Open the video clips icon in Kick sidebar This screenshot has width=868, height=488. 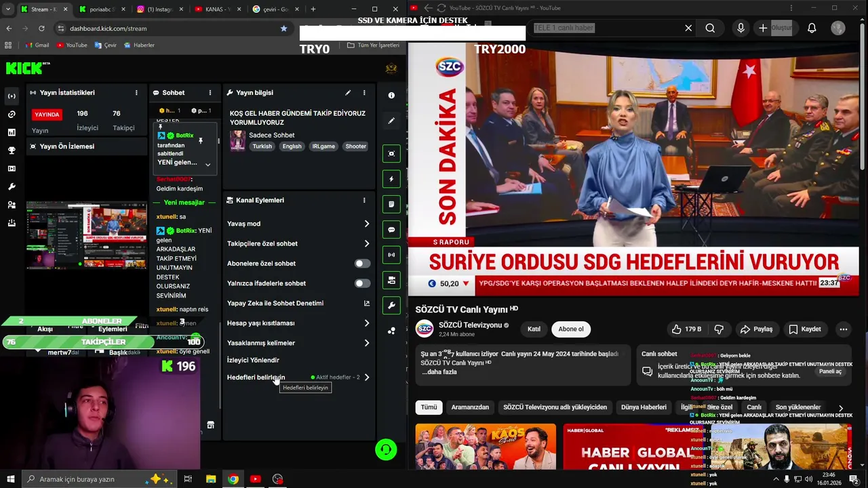[x=12, y=169]
